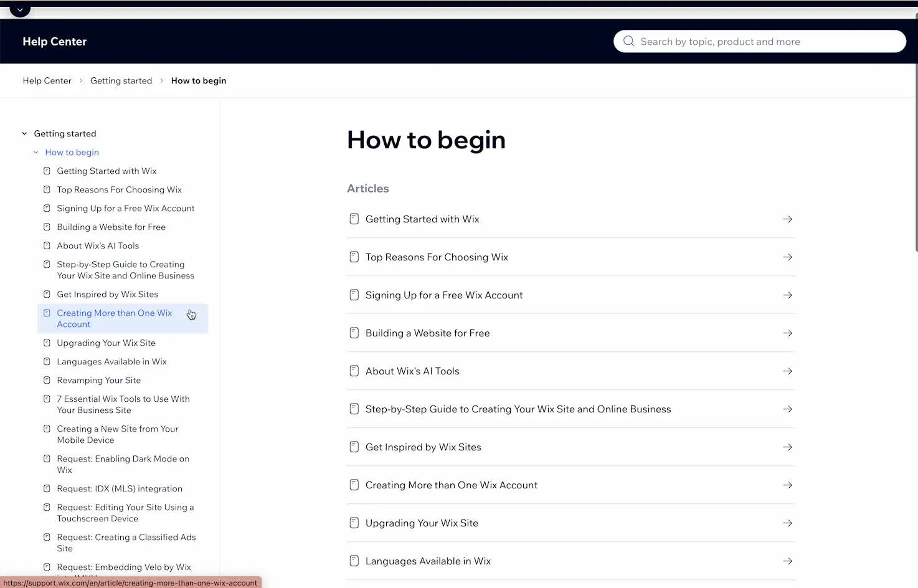Open main article Top Reasons For Choosing Wix
Screen dimensions: 918x588
coord(570,257)
